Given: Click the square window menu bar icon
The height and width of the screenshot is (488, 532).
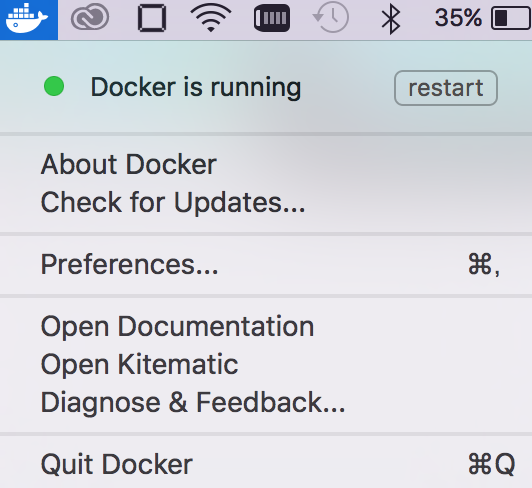Looking at the screenshot, I should click(x=152, y=18).
